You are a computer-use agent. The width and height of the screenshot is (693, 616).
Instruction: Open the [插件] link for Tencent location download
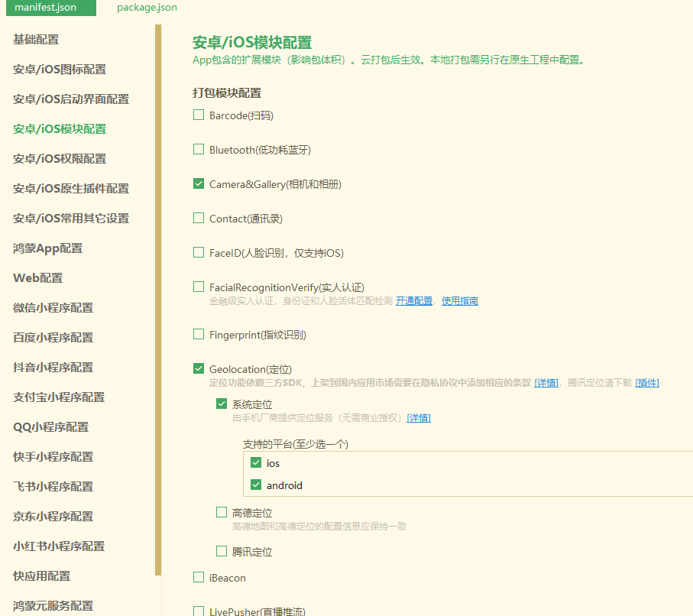(x=646, y=382)
